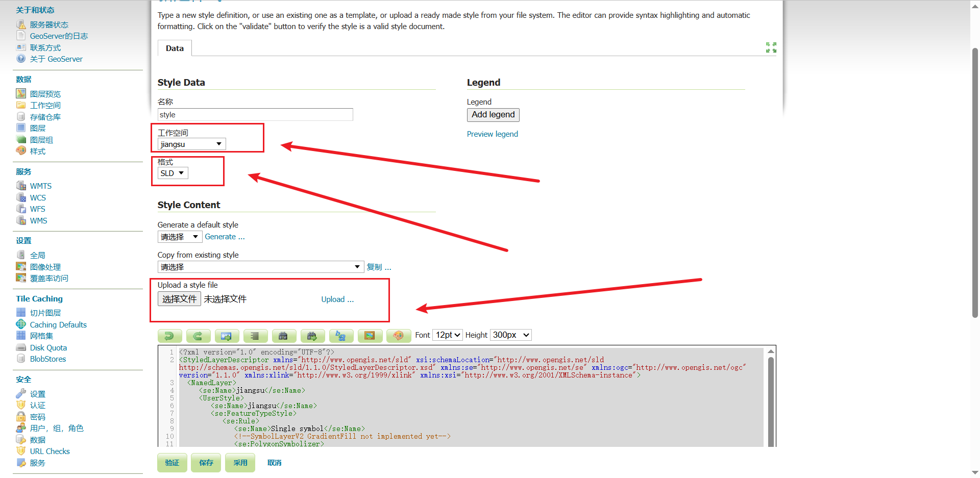Click the redo button in editor toolbar
The image size is (980, 478).
pos(198,335)
